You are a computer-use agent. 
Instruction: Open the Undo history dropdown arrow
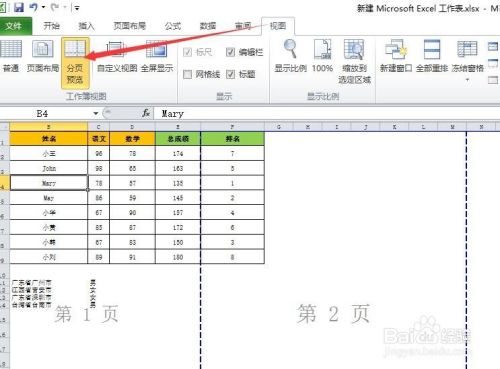43,7
